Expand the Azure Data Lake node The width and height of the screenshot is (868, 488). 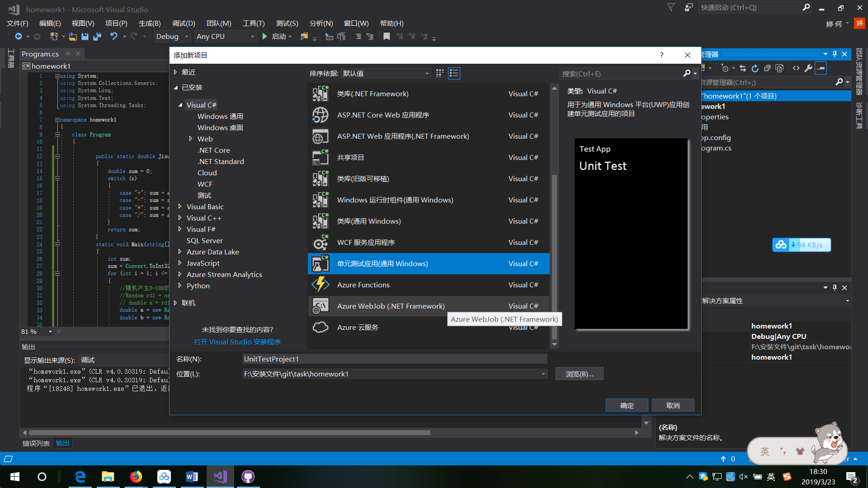click(x=180, y=252)
